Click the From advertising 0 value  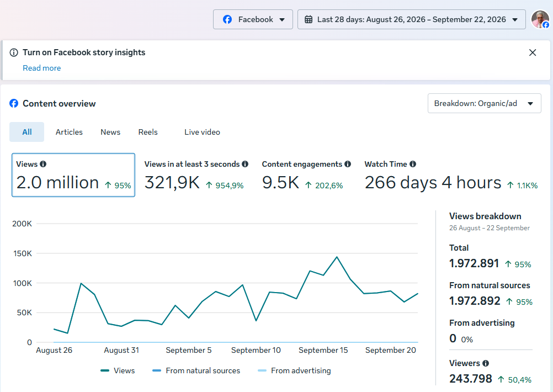pyautogui.click(x=453, y=339)
